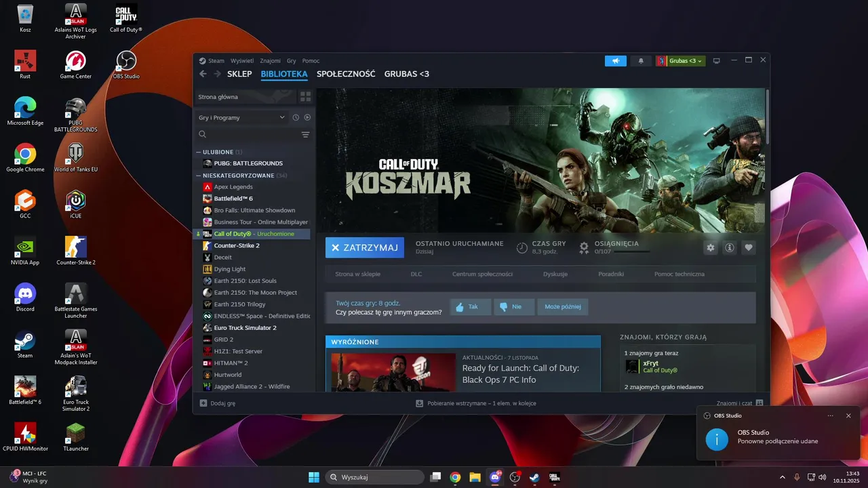The image size is (868, 488).
Task: Open Discord desktop shortcut
Action: point(25,297)
